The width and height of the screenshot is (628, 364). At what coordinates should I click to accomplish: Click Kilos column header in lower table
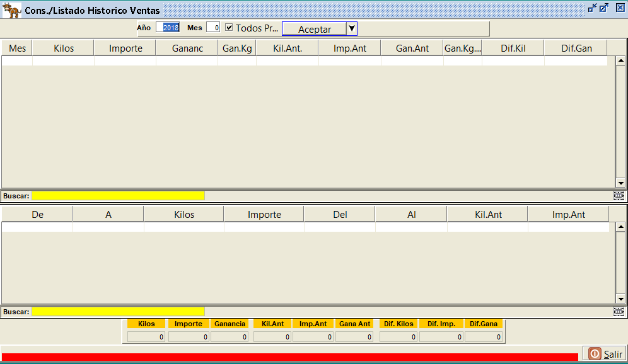pos(184,214)
